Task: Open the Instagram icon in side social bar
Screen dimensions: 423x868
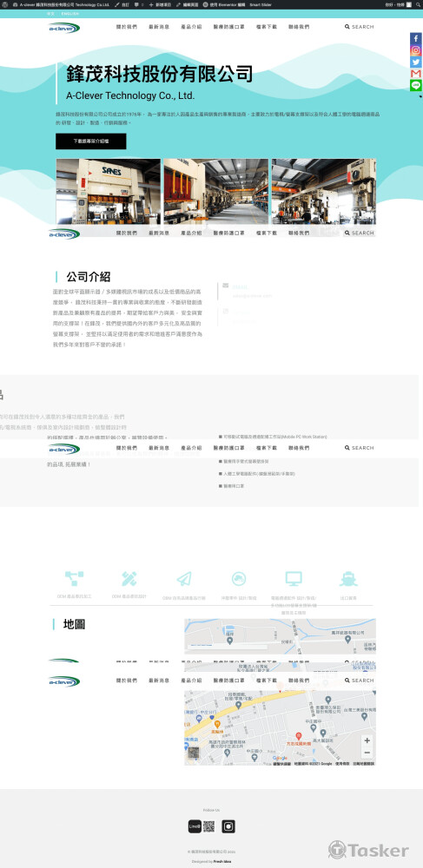Action: click(x=416, y=49)
